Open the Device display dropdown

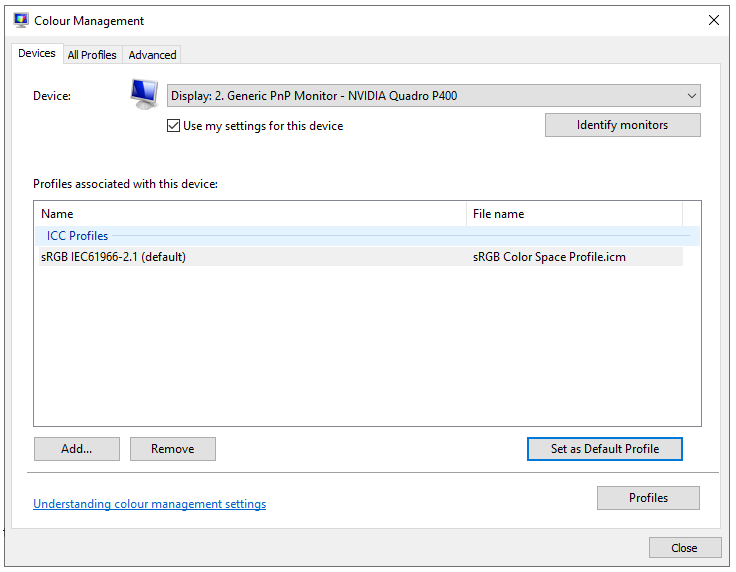click(434, 96)
